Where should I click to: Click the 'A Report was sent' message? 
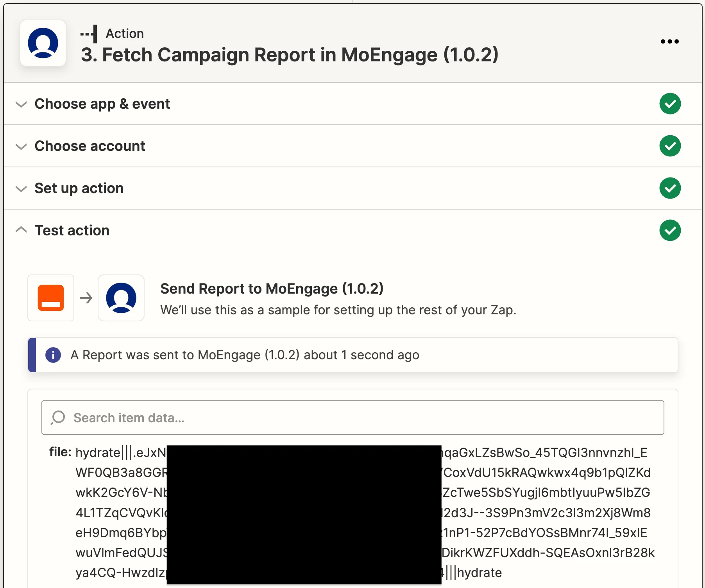point(245,355)
